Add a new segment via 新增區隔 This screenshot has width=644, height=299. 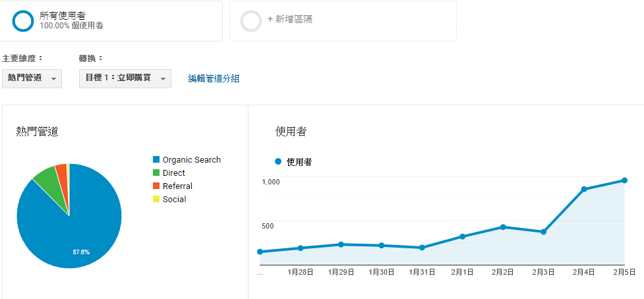[290, 20]
